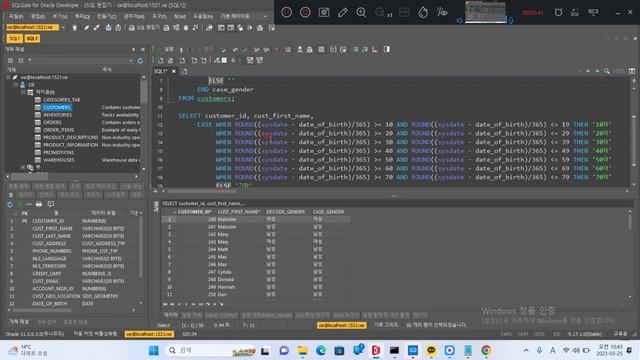Click the connect plug icon in main toolbar

75,28
